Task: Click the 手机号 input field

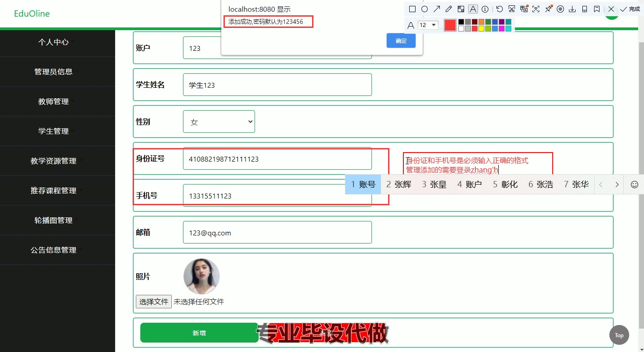Action: (277, 195)
